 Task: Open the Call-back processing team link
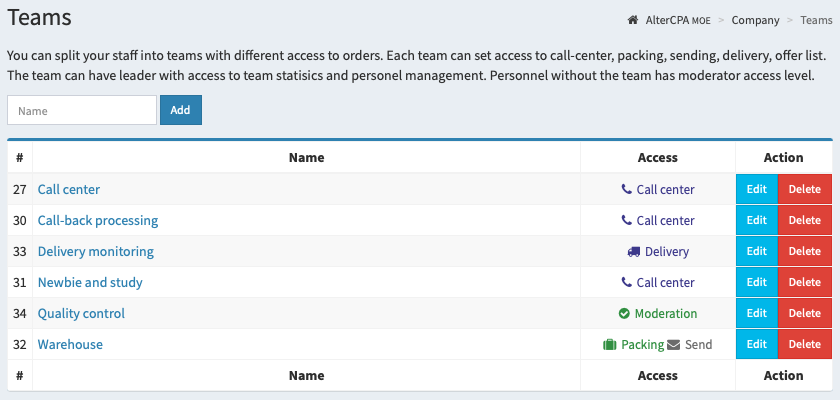(98, 220)
